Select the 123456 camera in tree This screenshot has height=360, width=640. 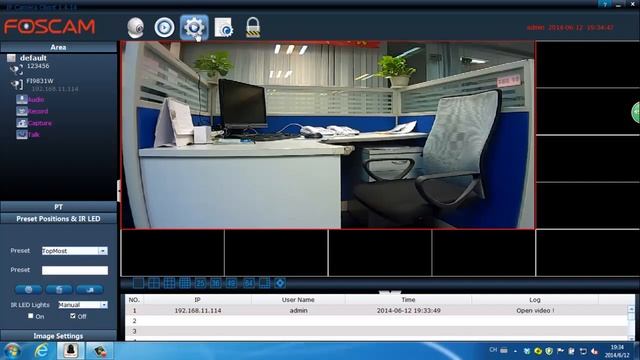click(38, 66)
